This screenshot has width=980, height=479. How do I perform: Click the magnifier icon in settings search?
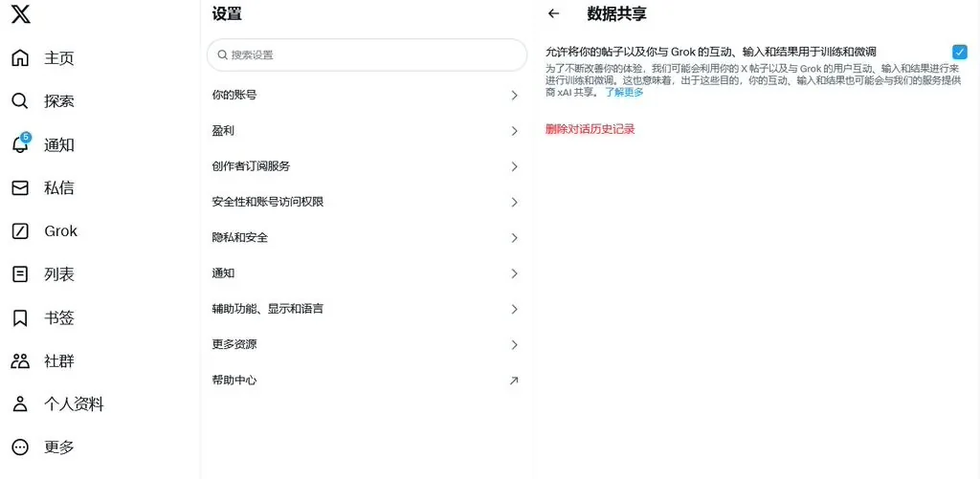tap(222, 54)
